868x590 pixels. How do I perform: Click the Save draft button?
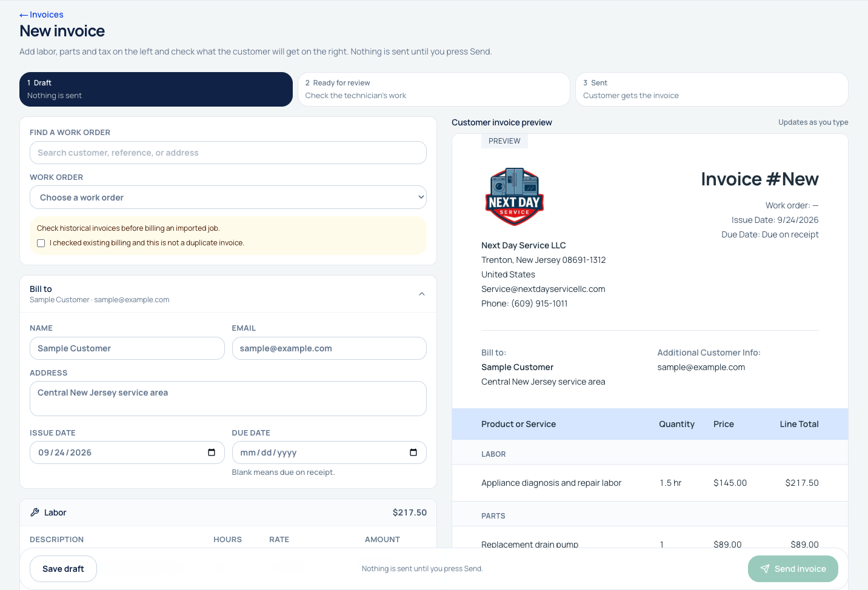click(x=63, y=569)
